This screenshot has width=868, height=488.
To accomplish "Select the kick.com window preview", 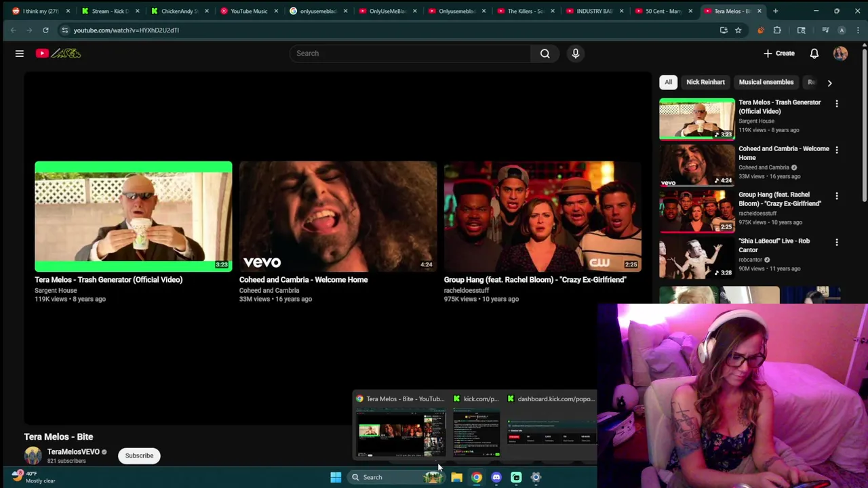I will [x=476, y=426].
